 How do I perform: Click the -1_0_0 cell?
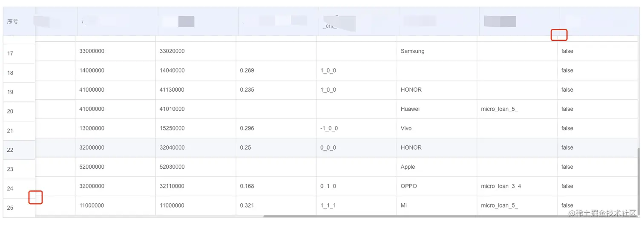pyautogui.click(x=329, y=128)
